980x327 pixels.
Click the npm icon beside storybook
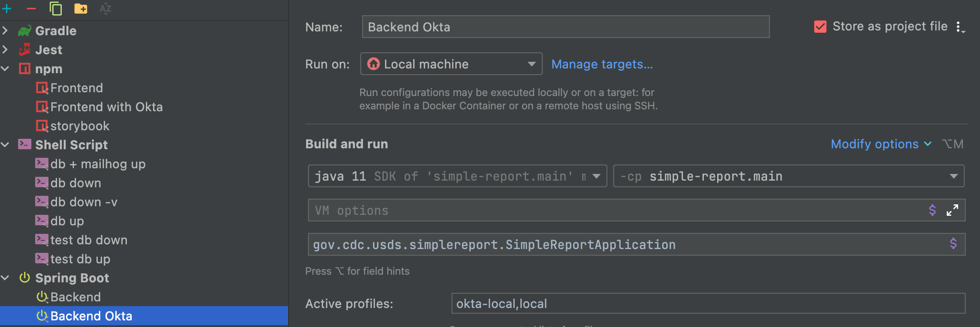(x=42, y=126)
